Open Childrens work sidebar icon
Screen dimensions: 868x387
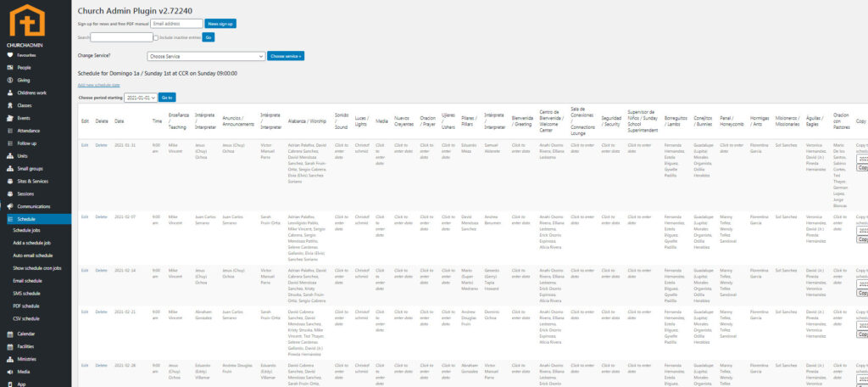(x=9, y=93)
